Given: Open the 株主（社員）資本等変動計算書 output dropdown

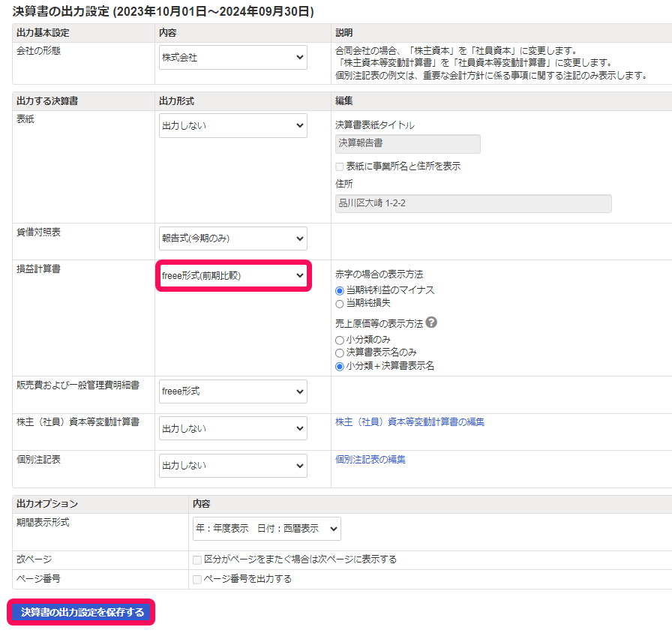Looking at the screenshot, I should [232, 428].
